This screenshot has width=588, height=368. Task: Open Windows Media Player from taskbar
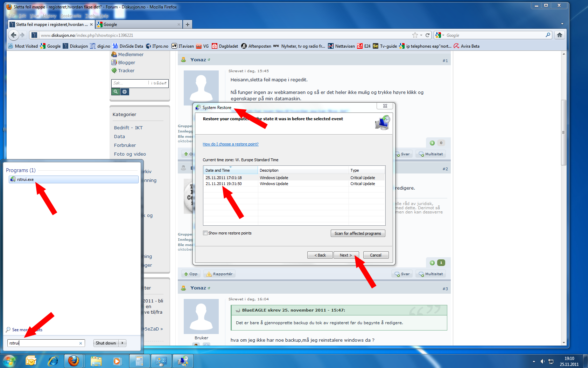(117, 361)
